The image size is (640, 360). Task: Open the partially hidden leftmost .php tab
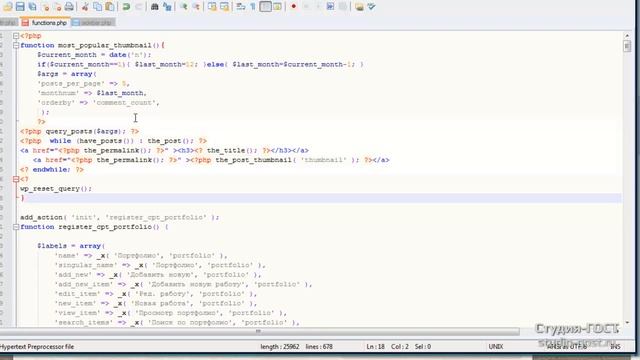coord(8,23)
